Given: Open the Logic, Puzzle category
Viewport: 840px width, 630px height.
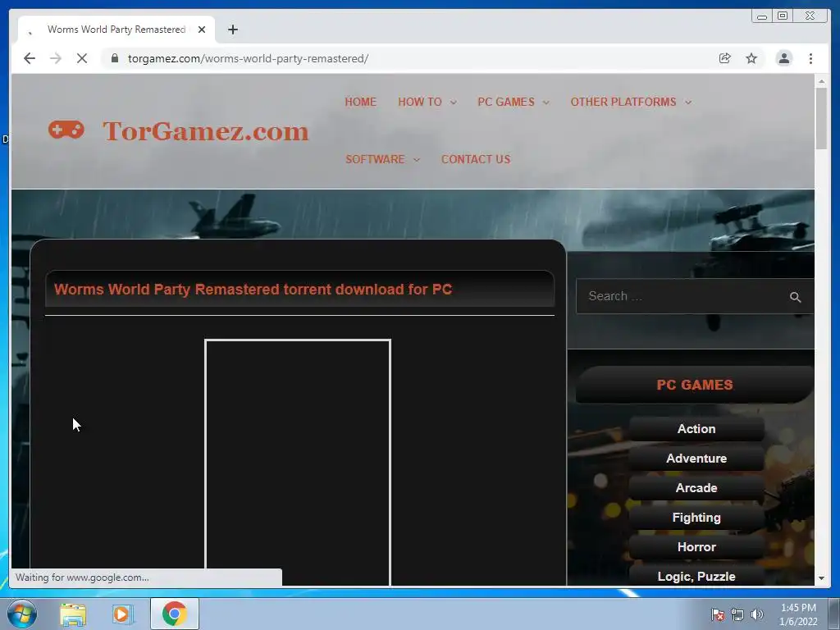Looking at the screenshot, I should [696, 577].
